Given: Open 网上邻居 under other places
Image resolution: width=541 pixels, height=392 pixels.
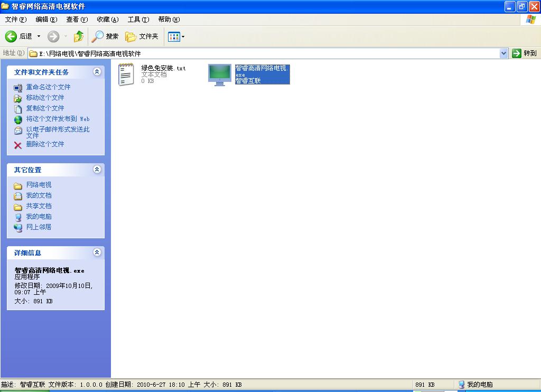Looking at the screenshot, I should (39, 227).
